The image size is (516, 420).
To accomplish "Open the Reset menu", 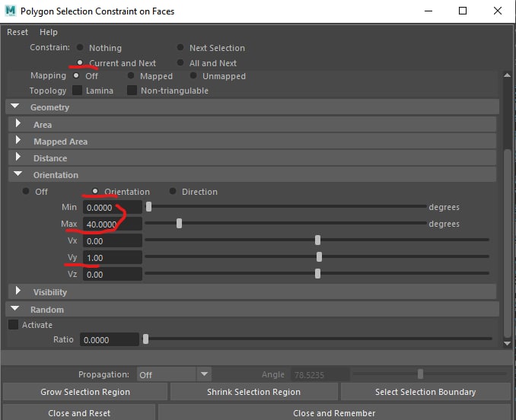I will click(18, 32).
